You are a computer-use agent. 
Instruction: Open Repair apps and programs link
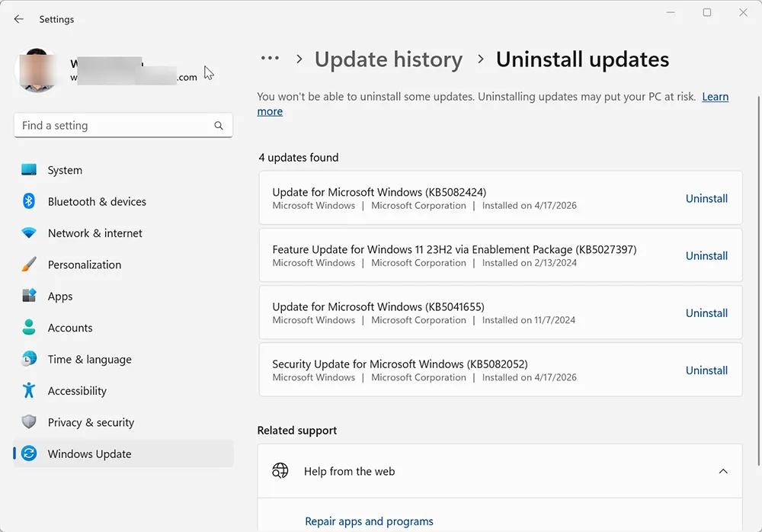[x=369, y=521]
